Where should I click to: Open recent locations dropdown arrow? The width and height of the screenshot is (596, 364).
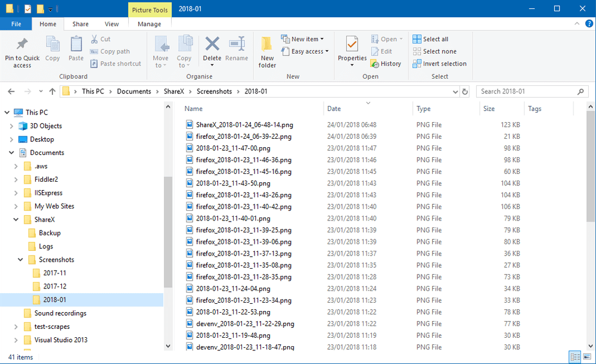41,91
